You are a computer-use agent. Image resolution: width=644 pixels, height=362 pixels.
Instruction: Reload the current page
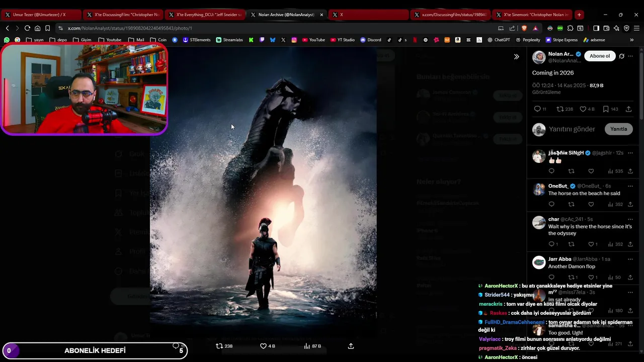(x=27, y=28)
